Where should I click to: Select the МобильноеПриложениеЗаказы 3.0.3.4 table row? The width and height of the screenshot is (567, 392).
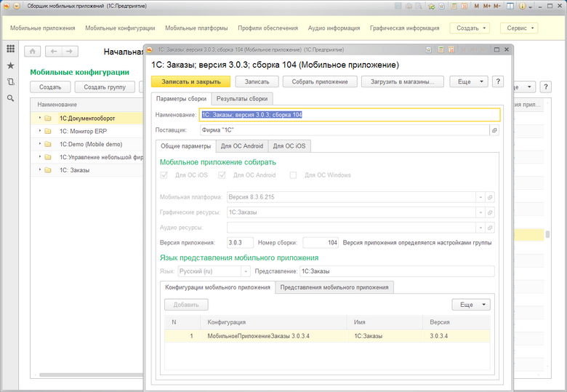(327, 336)
